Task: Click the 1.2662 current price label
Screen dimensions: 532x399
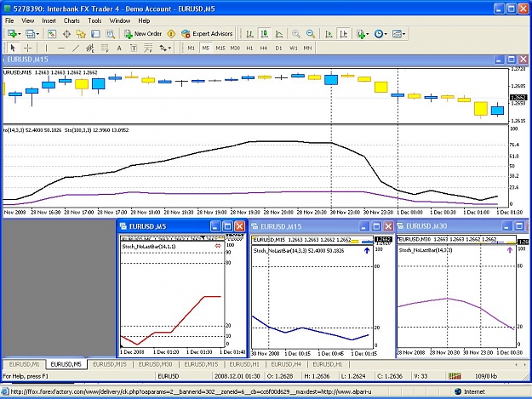Action: point(518,97)
